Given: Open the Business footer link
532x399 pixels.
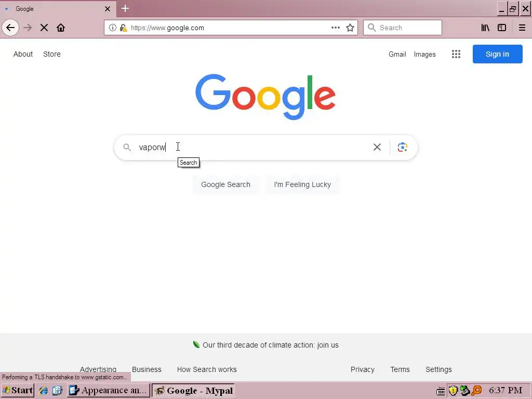Looking at the screenshot, I should 147,369.
